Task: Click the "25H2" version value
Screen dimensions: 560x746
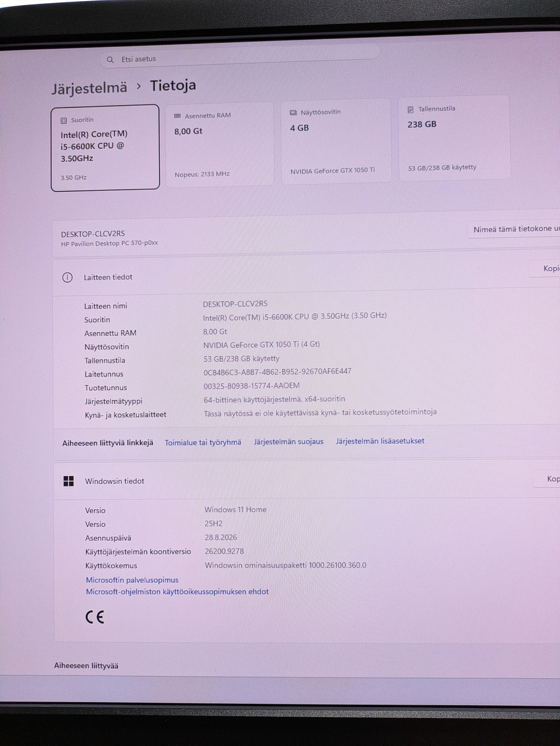Action: 213,524
